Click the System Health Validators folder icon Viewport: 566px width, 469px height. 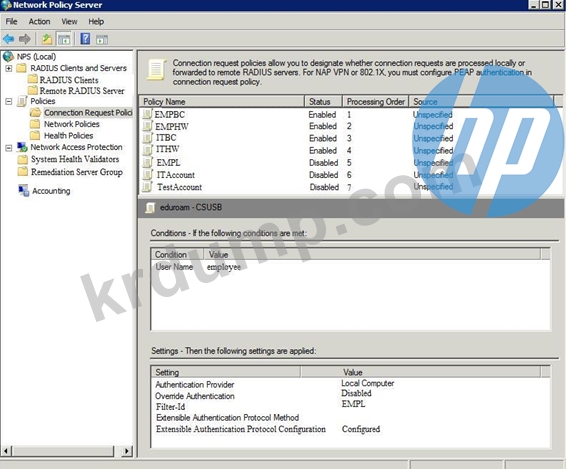coord(23,159)
